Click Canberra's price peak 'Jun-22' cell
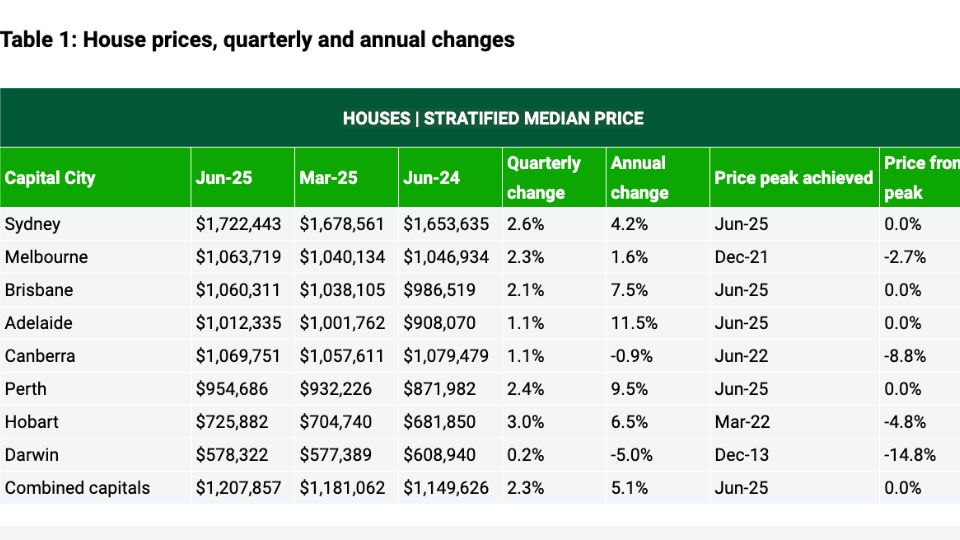 coord(742,356)
